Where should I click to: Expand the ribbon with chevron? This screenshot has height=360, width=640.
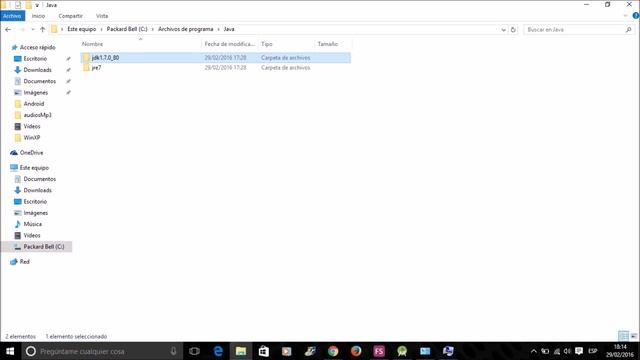(x=625, y=16)
